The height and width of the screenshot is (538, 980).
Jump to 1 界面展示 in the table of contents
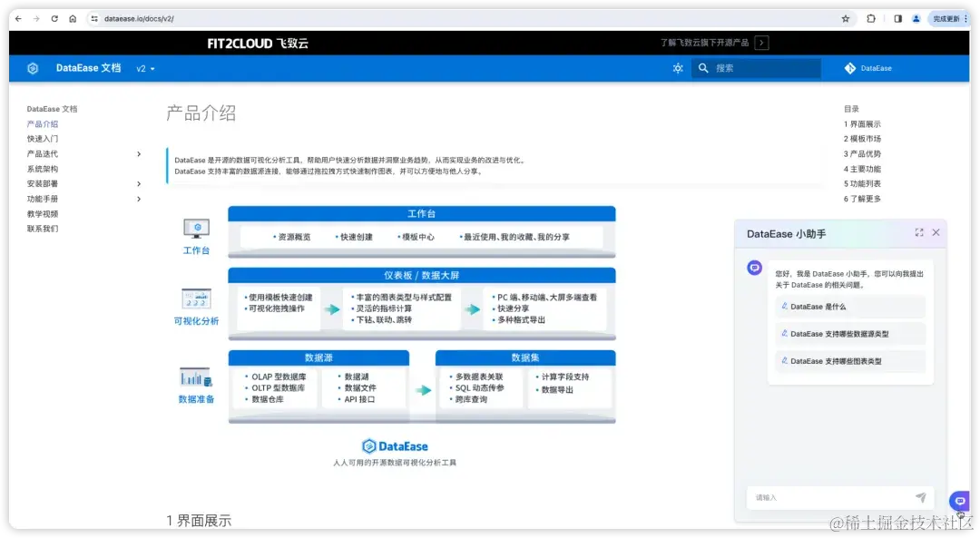click(862, 123)
